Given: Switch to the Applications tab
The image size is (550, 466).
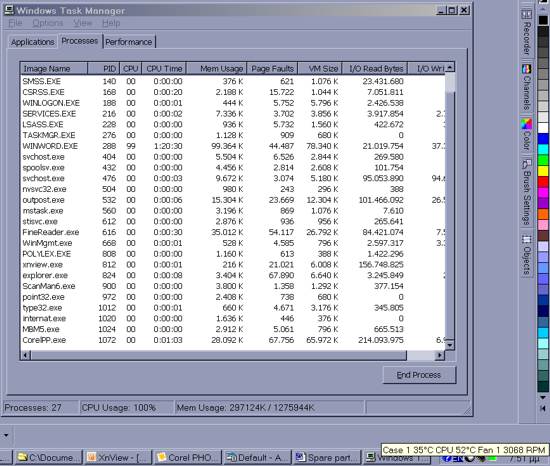Looking at the screenshot, I should (33, 42).
